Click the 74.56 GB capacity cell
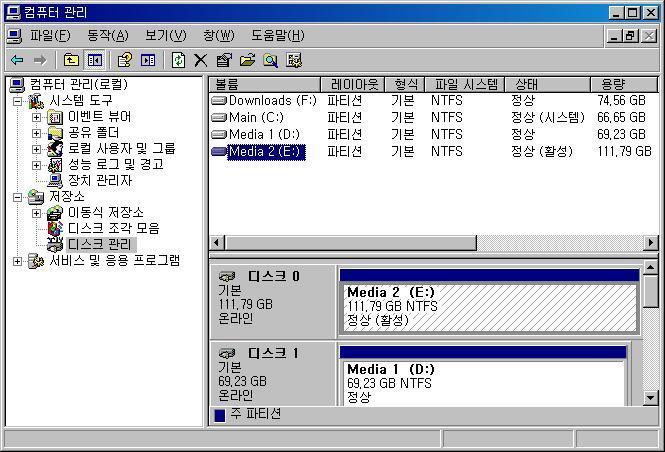This screenshot has height=452, width=665. (x=621, y=100)
